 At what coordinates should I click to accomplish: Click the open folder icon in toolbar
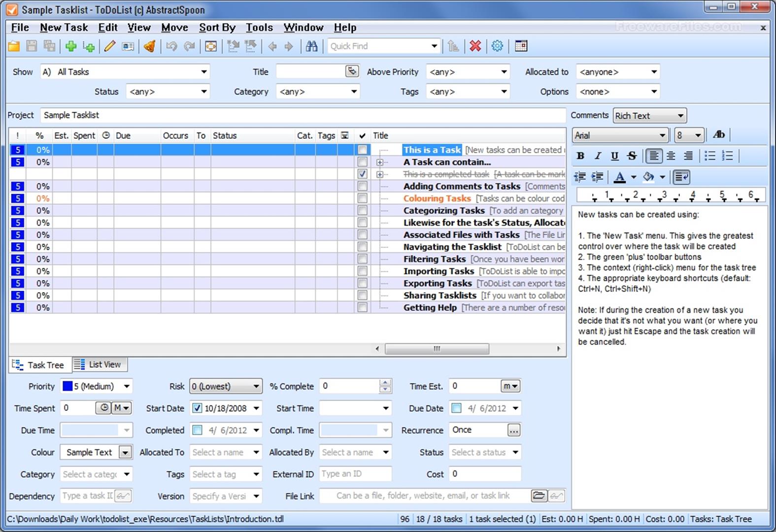point(14,46)
